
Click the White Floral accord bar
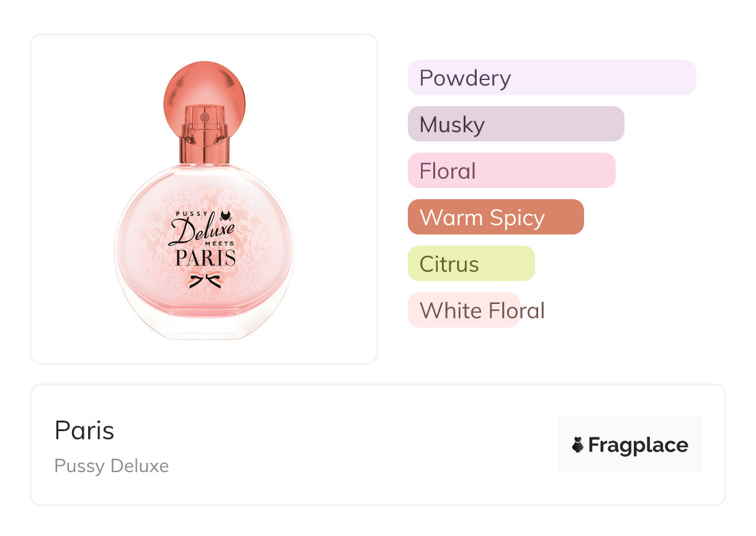point(464,310)
